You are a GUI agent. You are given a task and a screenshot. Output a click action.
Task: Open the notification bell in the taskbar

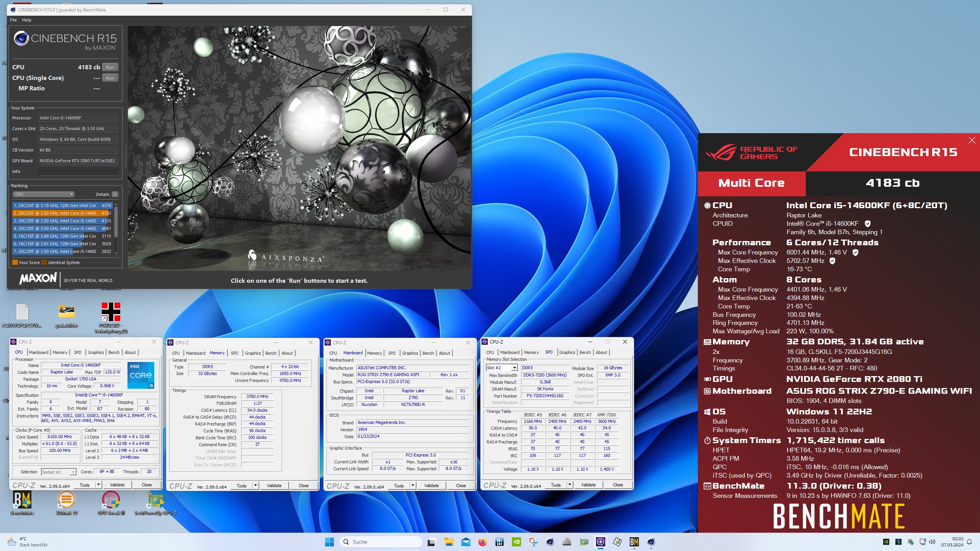click(969, 542)
